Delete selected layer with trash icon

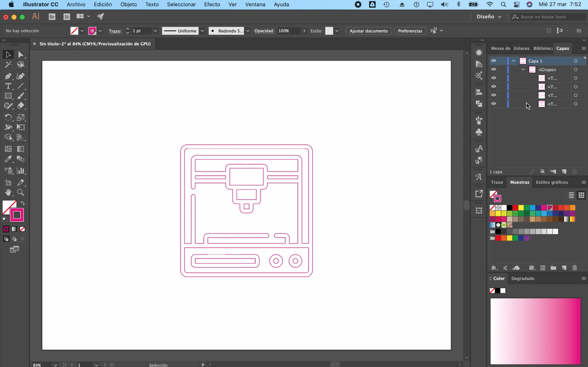(x=575, y=171)
